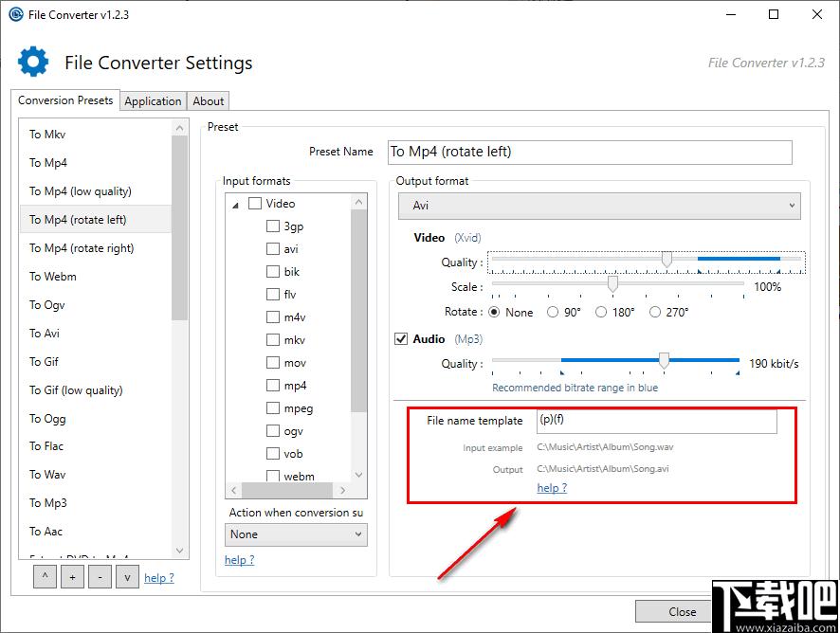Open the Output format Avi dropdown

coord(599,206)
